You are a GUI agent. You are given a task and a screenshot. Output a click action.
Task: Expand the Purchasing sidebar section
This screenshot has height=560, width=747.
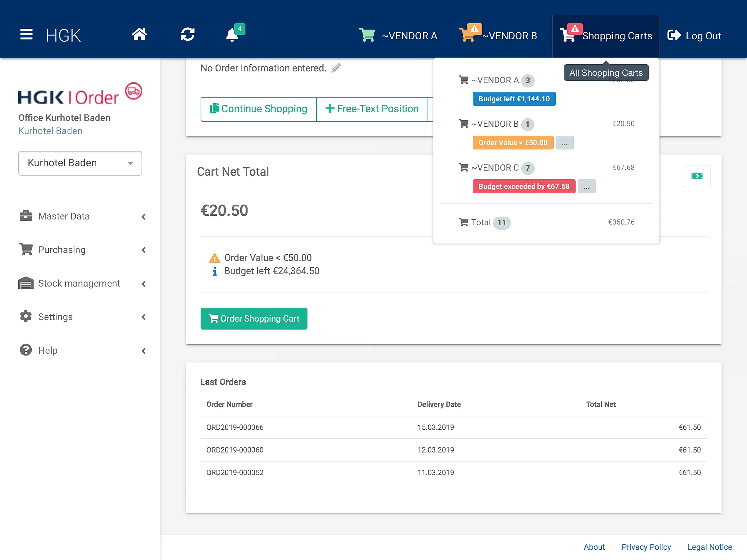tap(83, 250)
